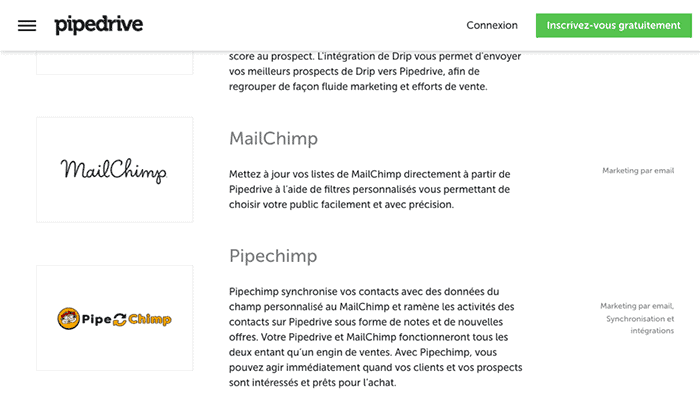Viewport: 700px width, 394px height.
Task: Click Pipechimp's Marketing par email category
Action: coord(637,306)
